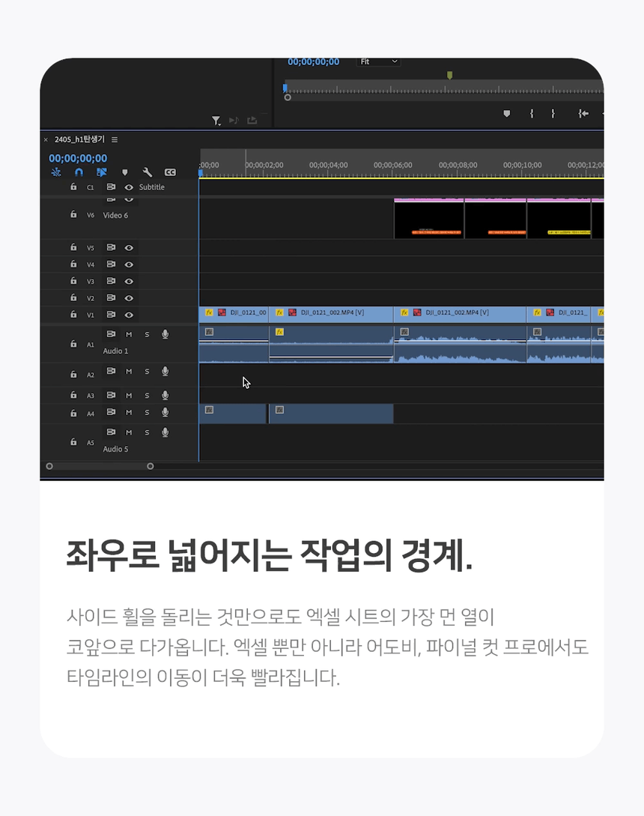Add a marker in the timeline header
Viewport: 644px width, 816px height.
pos(125,172)
